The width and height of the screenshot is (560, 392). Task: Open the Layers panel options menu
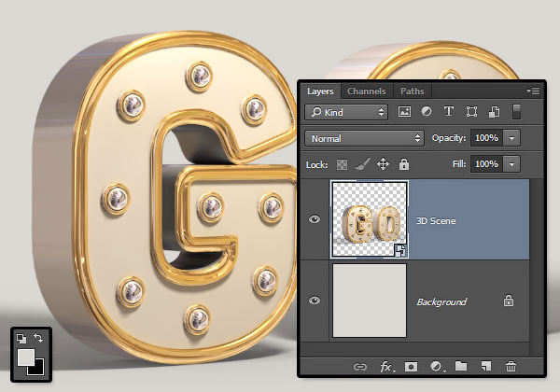(x=533, y=91)
